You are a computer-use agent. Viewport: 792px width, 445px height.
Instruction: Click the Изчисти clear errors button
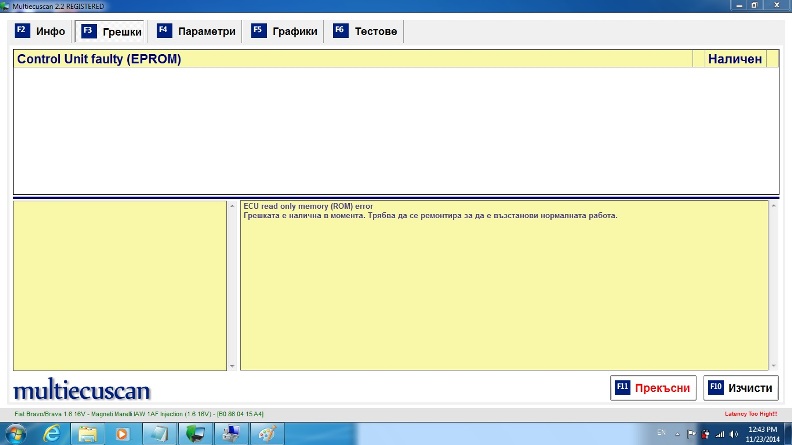tap(741, 388)
